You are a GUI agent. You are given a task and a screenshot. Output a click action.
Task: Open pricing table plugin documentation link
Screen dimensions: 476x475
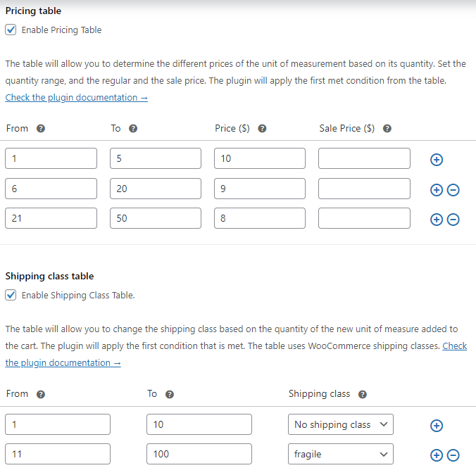[77, 98]
